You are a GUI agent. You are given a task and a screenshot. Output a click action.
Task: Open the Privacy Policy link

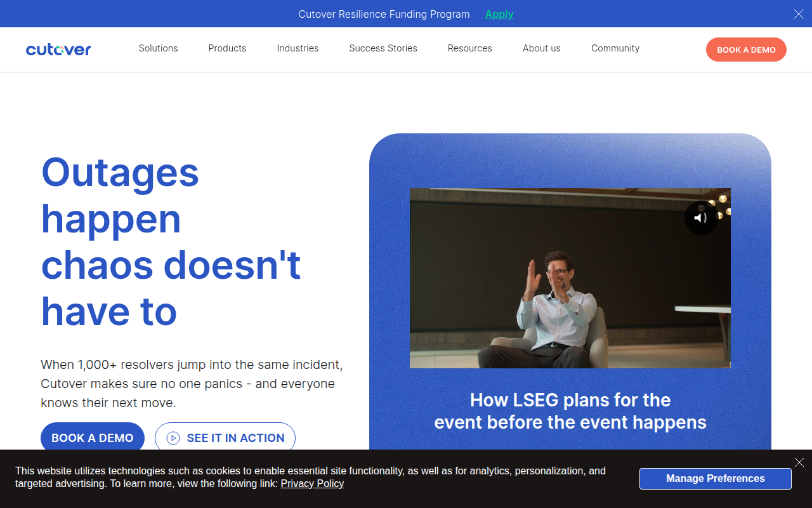(312, 484)
